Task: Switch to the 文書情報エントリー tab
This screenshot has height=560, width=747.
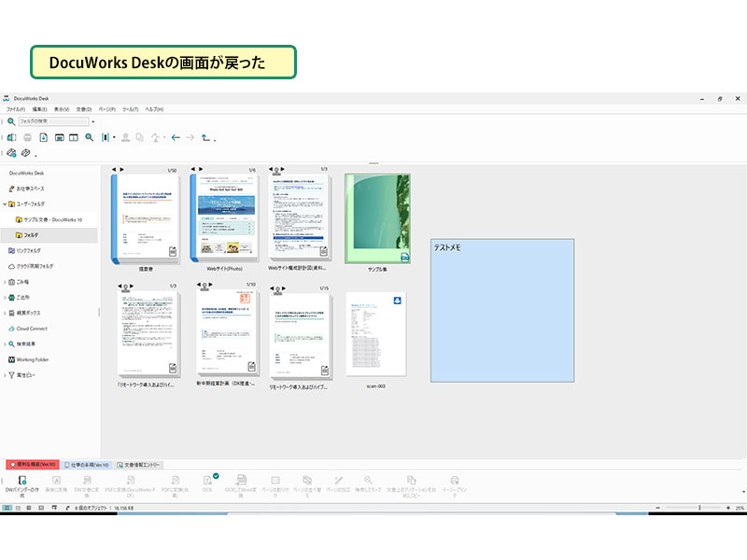Action: [138, 465]
